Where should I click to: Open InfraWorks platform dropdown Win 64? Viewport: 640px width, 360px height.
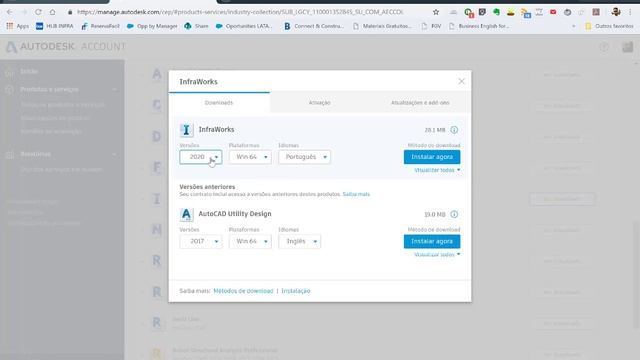[250, 157]
